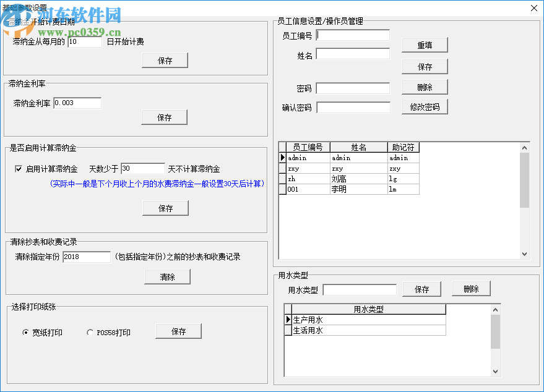This screenshot has height=392, width=544.
Task: Delete a water usage type entry
Action: (471, 288)
